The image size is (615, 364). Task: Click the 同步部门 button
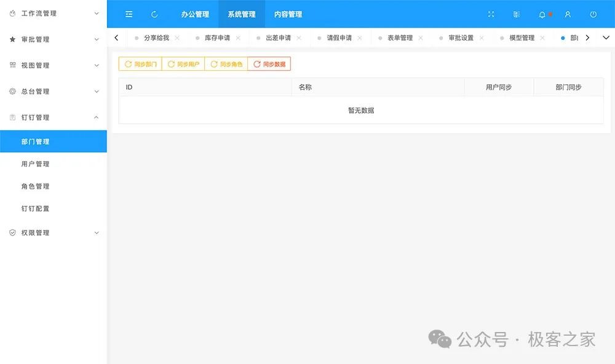pos(140,64)
